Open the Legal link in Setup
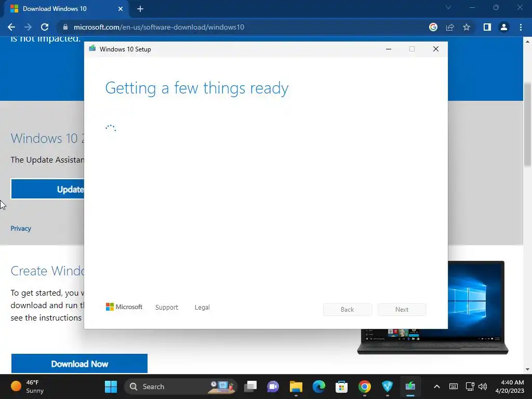The height and width of the screenshot is (399, 532). 202,308
